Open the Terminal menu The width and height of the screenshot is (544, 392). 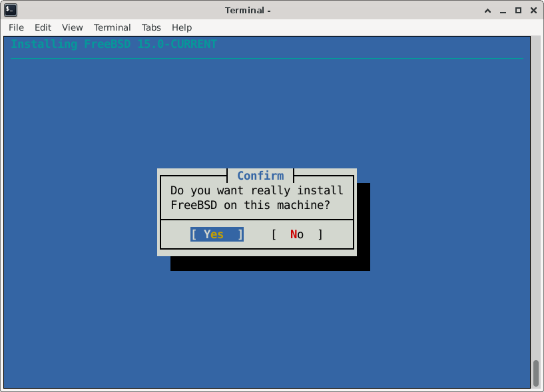tap(112, 27)
